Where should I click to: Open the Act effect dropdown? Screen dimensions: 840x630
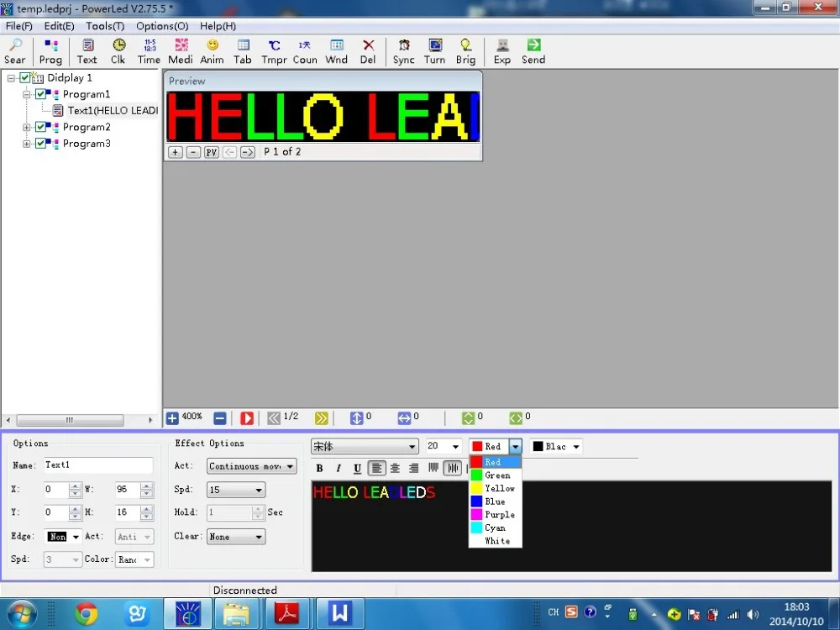[252, 466]
